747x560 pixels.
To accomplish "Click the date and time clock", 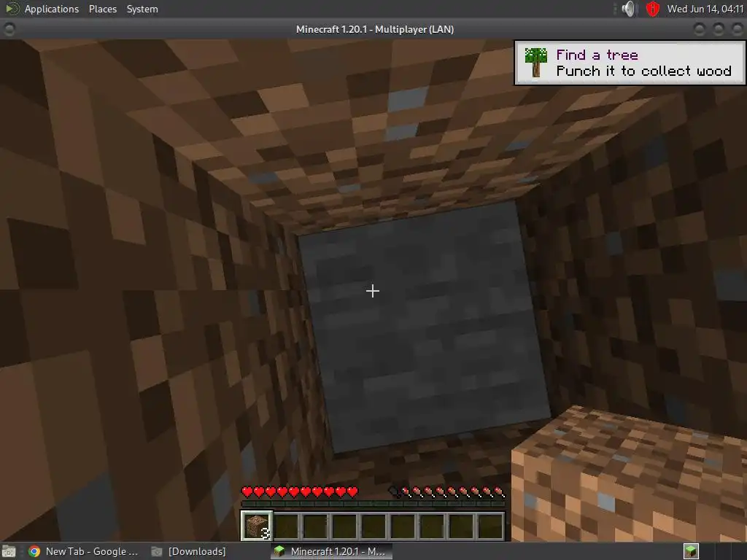I will pyautogui.click(x=705, y=9).
